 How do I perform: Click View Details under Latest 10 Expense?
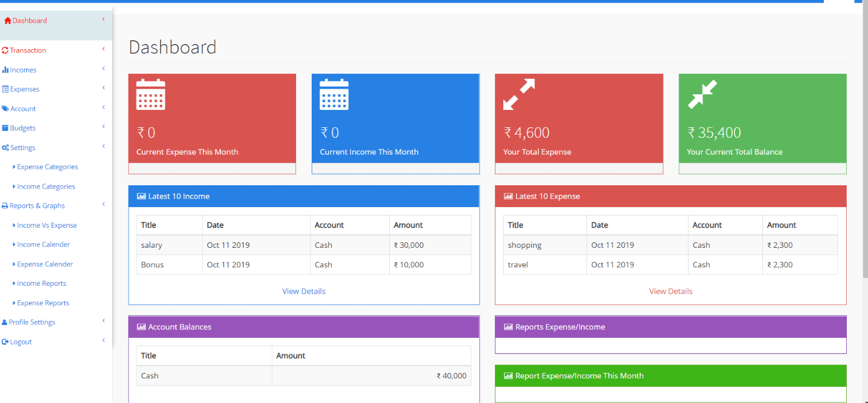click(x=670, y=291)
